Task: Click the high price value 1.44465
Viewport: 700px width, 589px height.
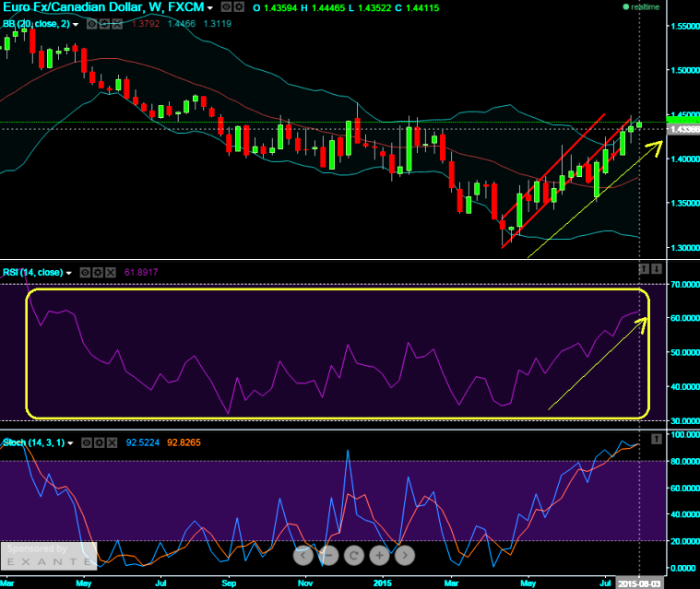Action: (x=328, y=8)
